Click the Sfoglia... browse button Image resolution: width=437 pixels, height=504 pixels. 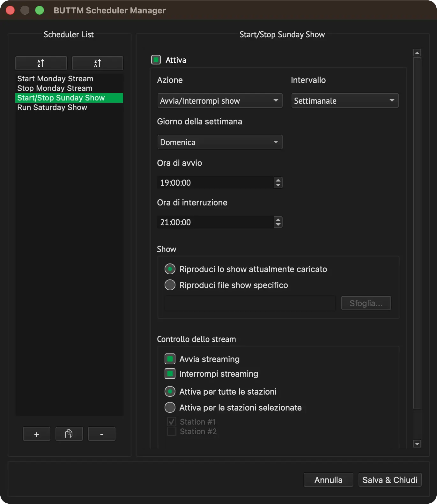(x=366, y=303)
